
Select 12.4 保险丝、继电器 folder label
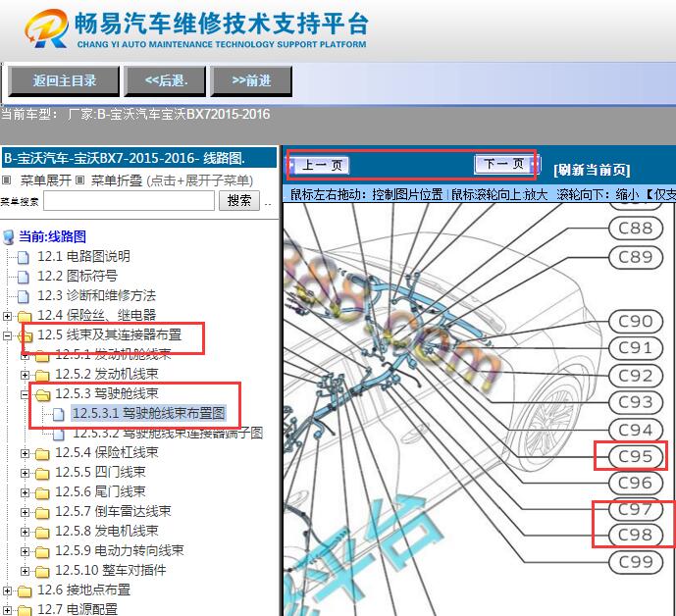(x=96, y=315)
